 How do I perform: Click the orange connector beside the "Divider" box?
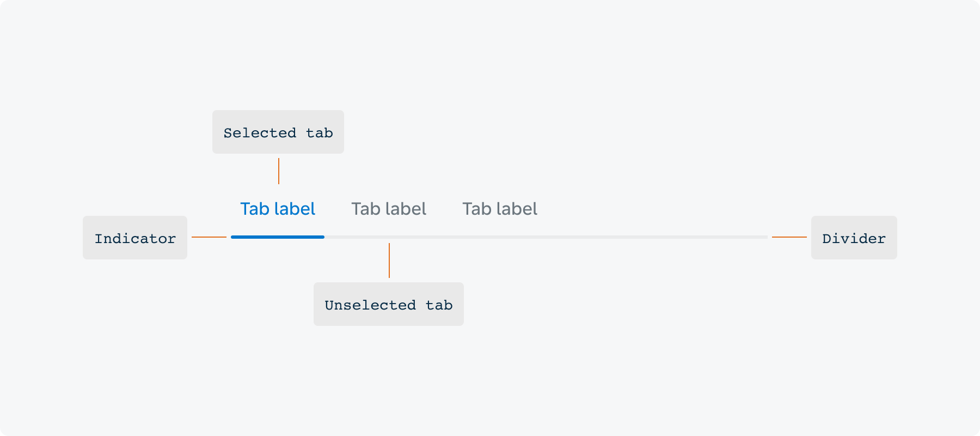pos(789,237)
